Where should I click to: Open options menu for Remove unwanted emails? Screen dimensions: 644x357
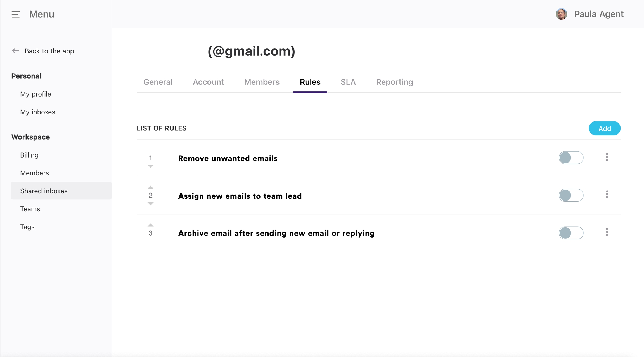tap(607, 157)
